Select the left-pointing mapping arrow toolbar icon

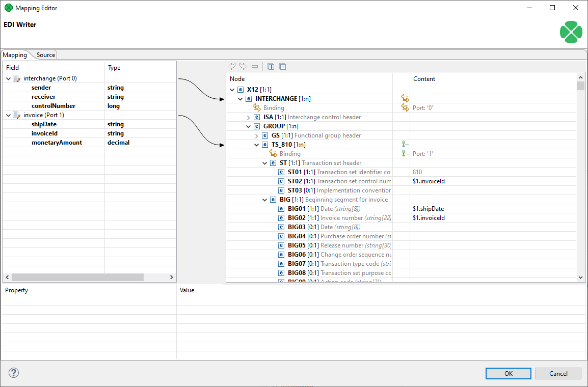[x=232, y=66]
